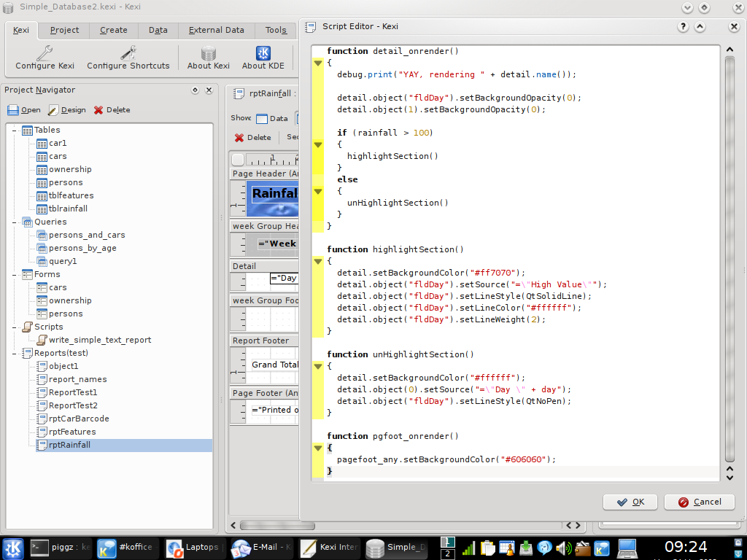
Task: Click the network signal tray icon
Action: click(x=468, y=548)
